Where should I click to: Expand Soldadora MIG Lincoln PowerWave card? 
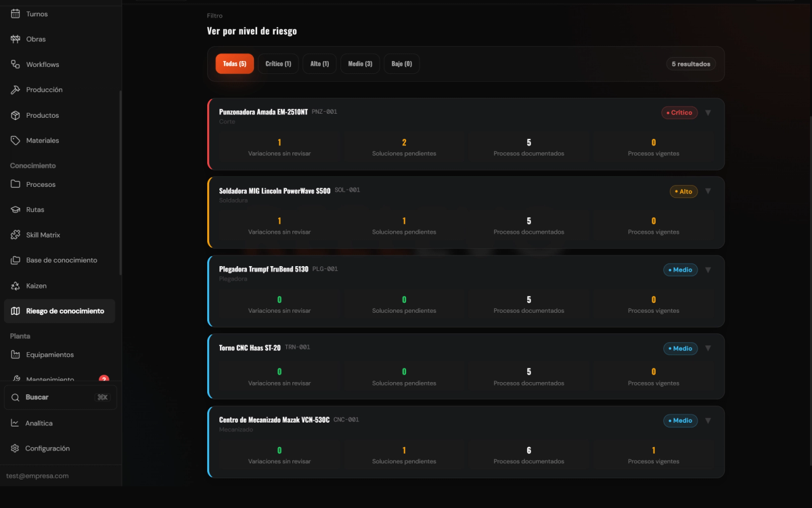coord(708,191)
